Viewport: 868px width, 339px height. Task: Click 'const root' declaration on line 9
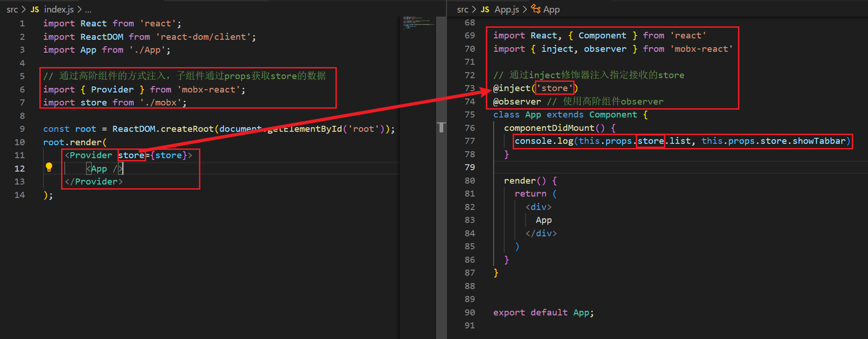(x=69, y=129)
